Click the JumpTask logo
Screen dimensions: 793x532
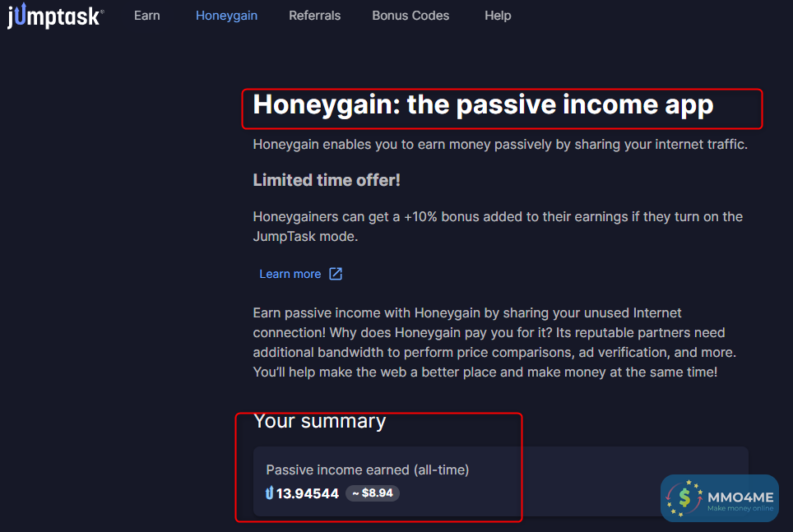point(56,16)
